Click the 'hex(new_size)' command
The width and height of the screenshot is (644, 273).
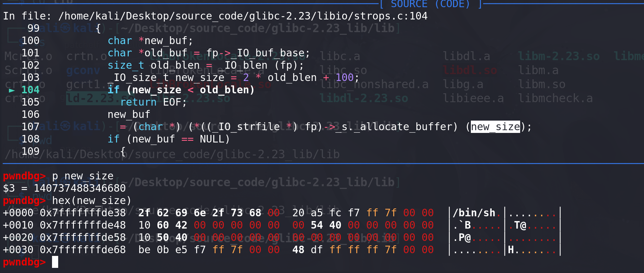coord(92,201)
